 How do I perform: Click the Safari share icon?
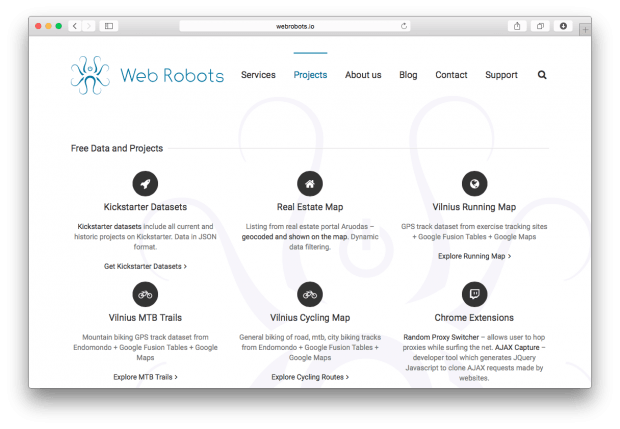pos(517,25)
